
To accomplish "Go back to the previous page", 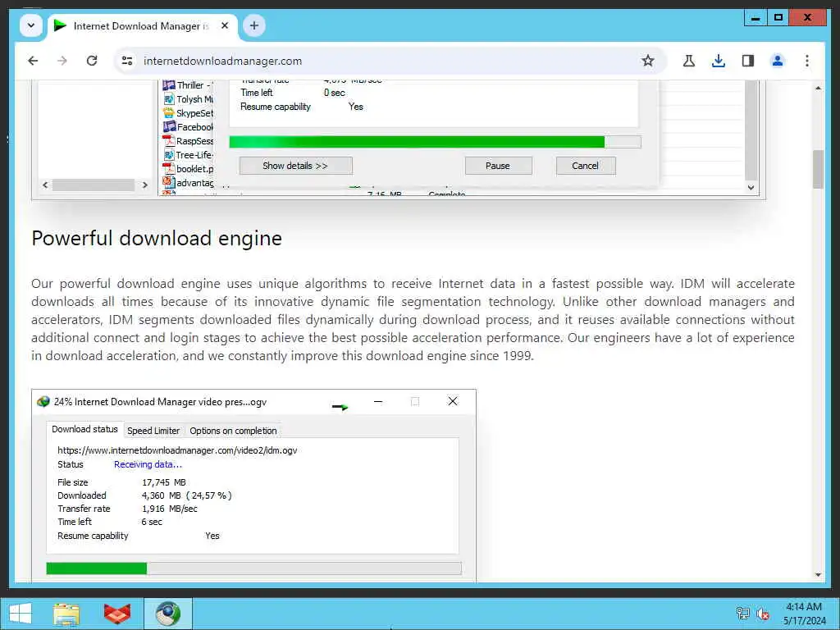I will click(x=33, y=61).
